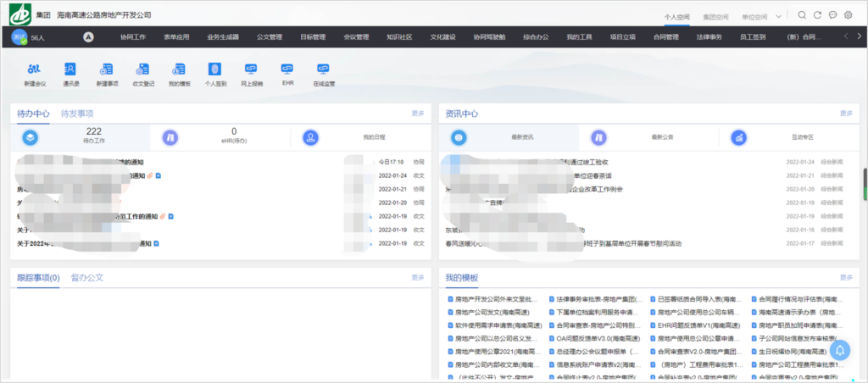Switch to the 待发事项 tab

pos(77,113)
